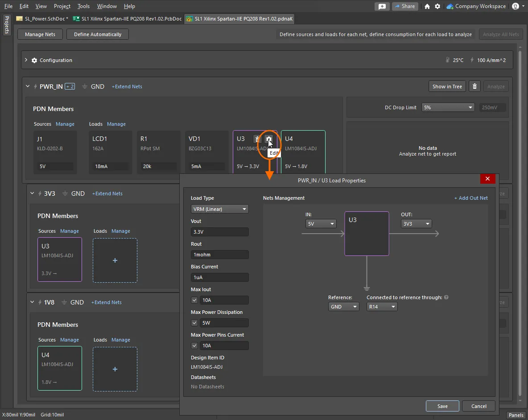Open the Load Type VRM (Linear) dropdown
The width and height of the screenshot is (528, 420).
(219, 209)
